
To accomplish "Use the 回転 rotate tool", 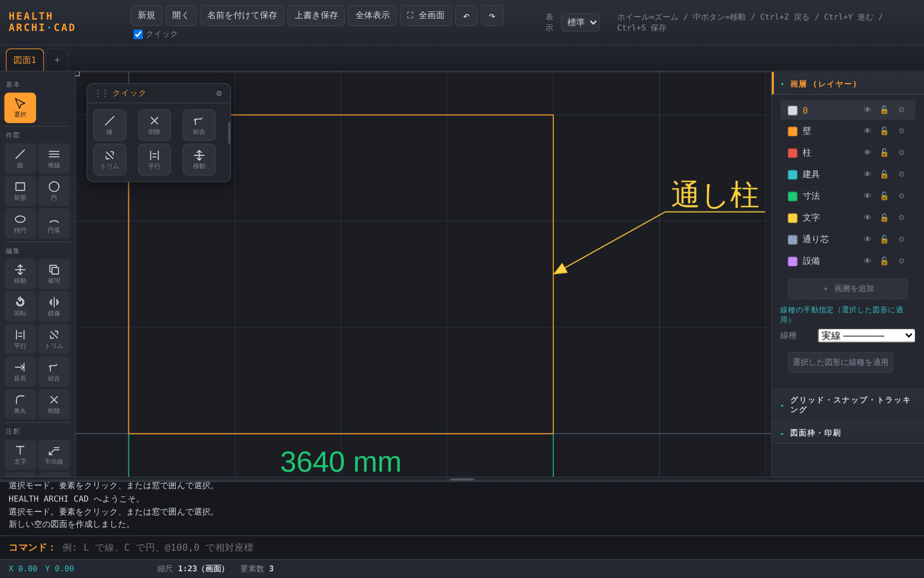I will [20, 306].
